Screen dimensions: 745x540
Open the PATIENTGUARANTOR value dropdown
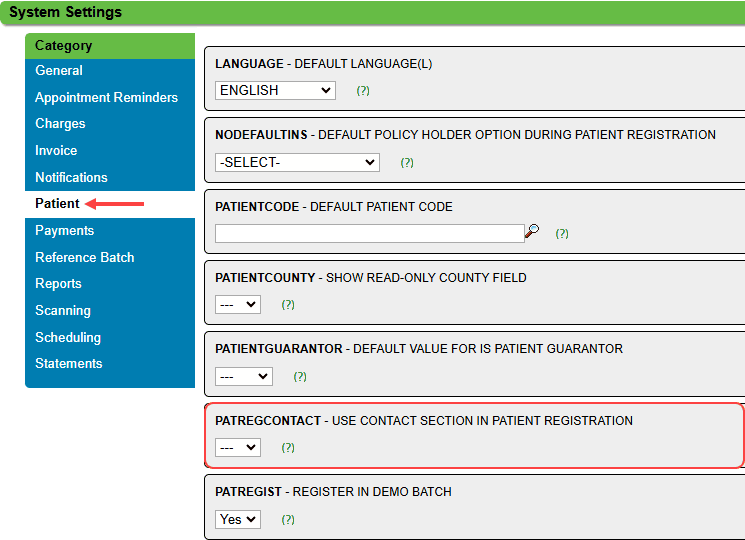coord(244,376)
